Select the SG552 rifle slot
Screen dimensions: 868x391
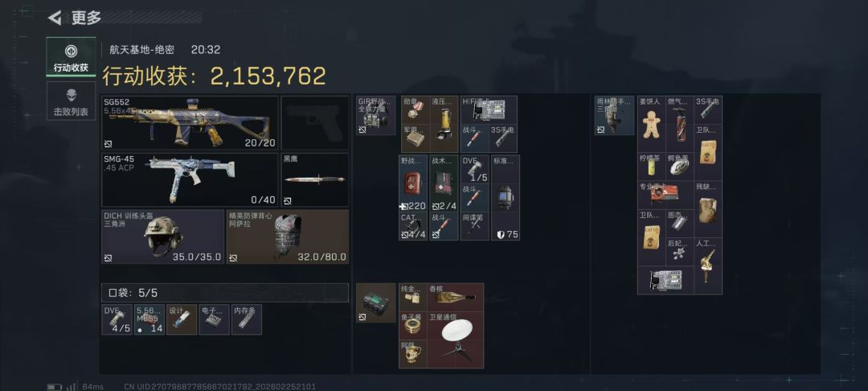[190, 123]
